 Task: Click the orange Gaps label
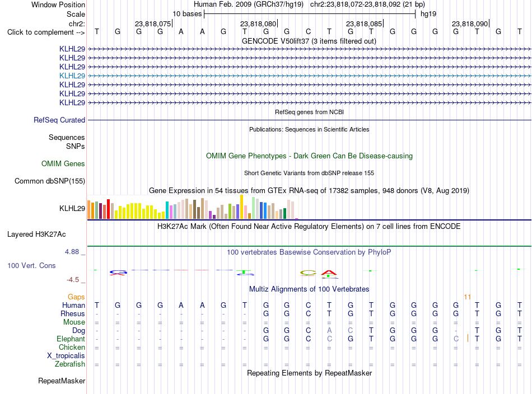76,297
